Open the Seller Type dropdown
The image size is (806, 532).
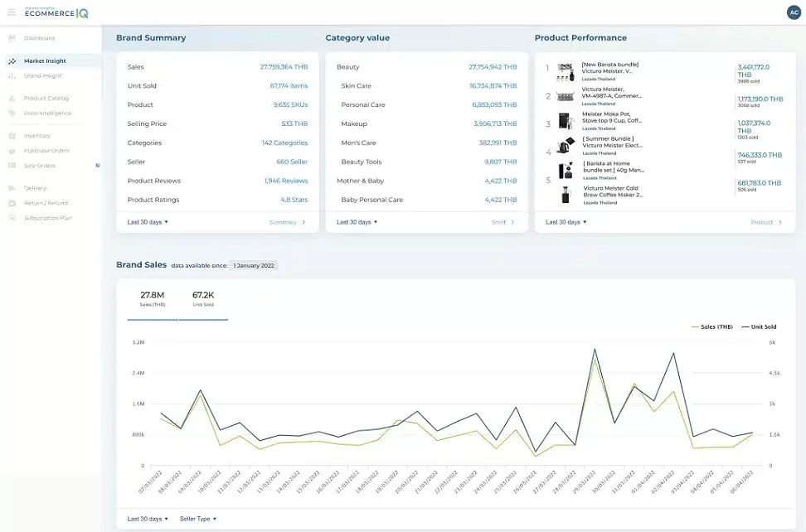point(196,518)
